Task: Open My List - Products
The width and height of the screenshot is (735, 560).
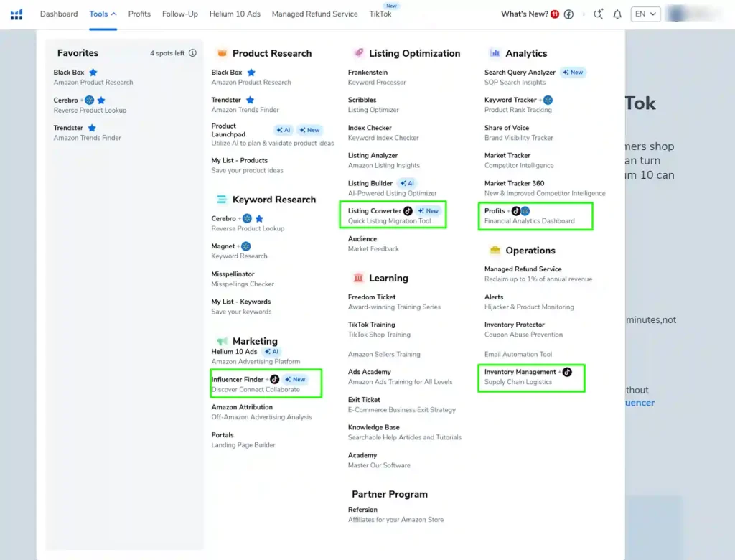Action: tap(247, 165)
